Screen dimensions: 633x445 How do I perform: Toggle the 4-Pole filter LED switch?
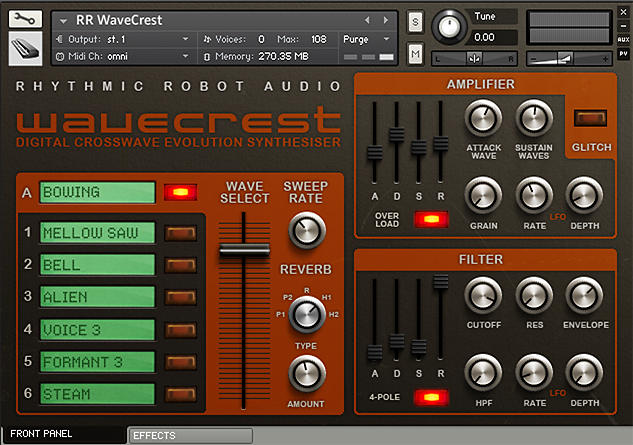click(x=431, y=397)
